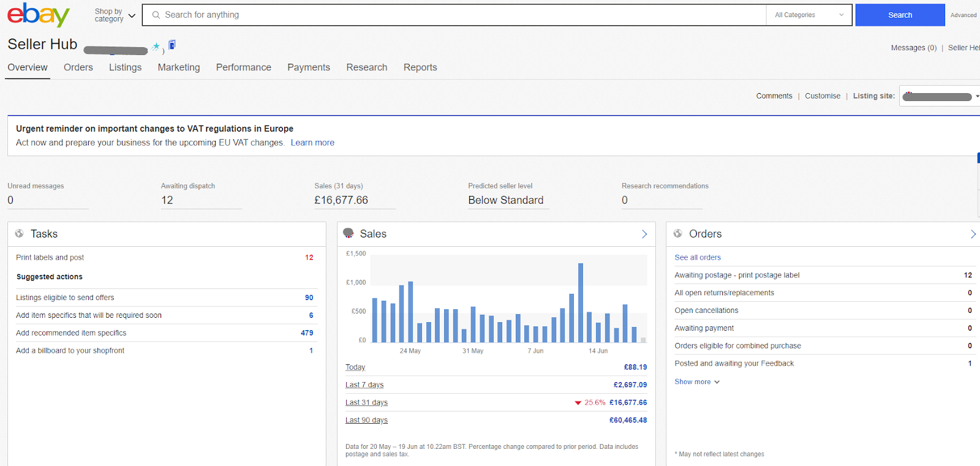Screen dimensions: 980x466
Task: Click Awaiting postage - print postage label
Action: pos(737,276)
